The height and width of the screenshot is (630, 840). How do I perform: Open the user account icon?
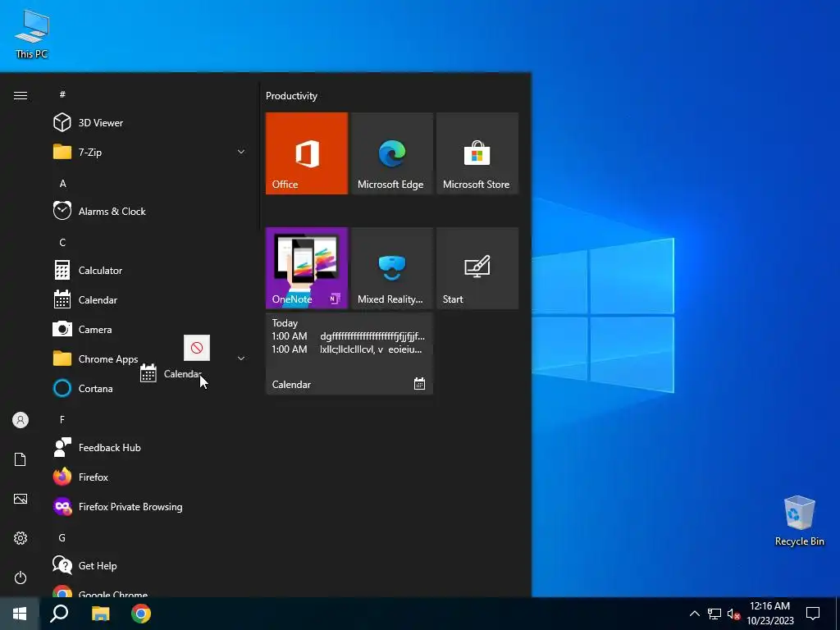tap(21, 420)
